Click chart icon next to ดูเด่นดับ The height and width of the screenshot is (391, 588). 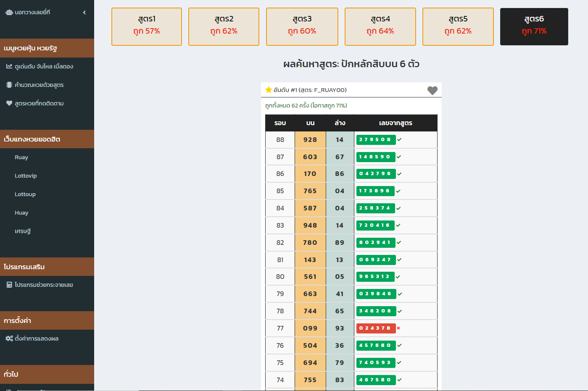coord(9,66)
